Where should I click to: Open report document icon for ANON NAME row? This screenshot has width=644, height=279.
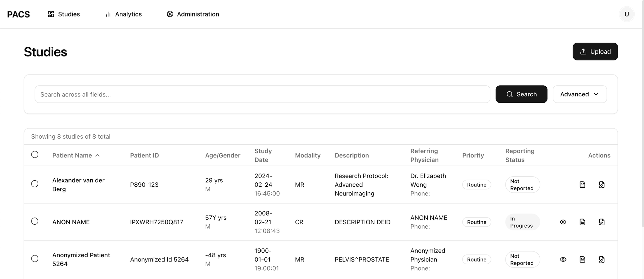[x=582, y=222]
